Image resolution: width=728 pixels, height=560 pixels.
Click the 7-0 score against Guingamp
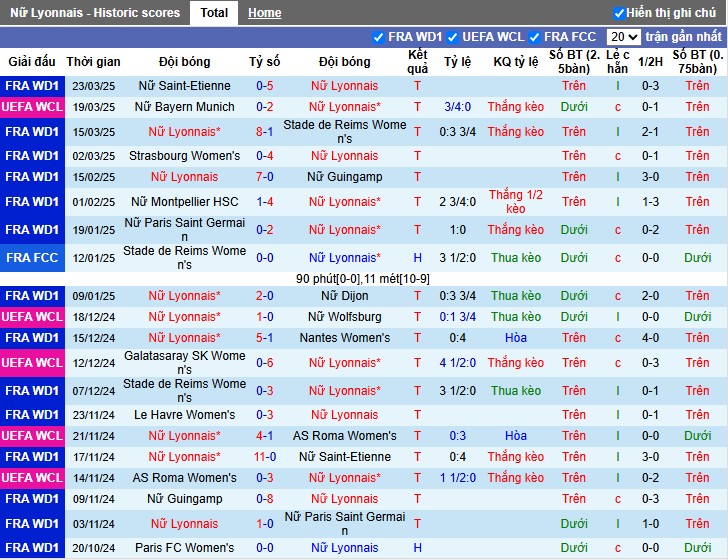[265, 177]
